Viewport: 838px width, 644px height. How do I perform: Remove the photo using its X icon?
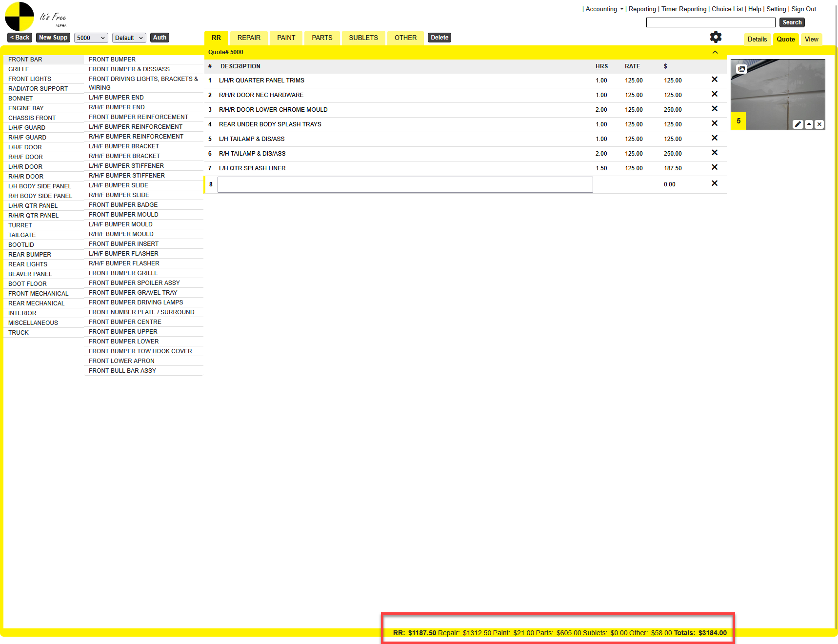click(819, 124)
